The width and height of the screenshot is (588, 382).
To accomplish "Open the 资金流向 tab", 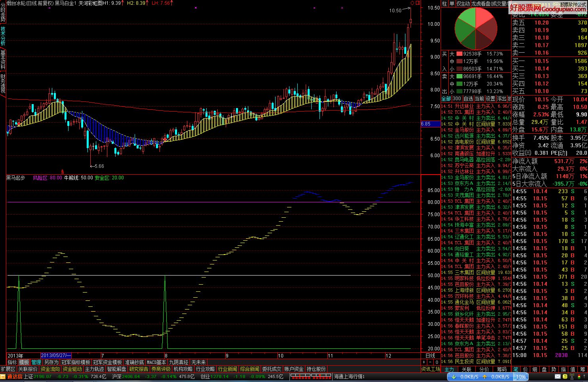I will pyautogui.click(x=50, y=369).
